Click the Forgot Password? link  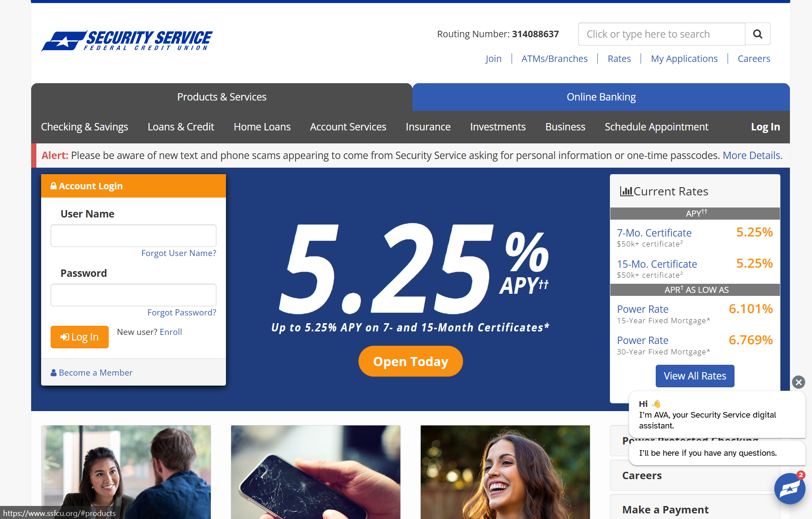point(182,312)
